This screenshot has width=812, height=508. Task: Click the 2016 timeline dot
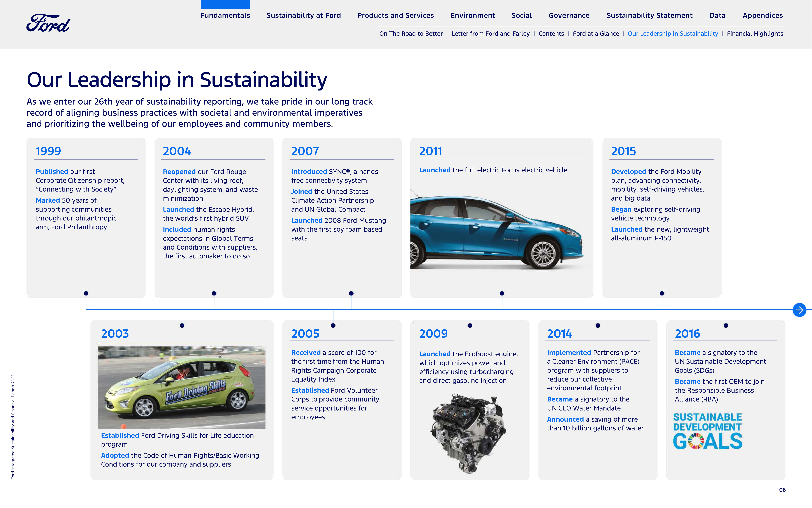tap(726, 325)
